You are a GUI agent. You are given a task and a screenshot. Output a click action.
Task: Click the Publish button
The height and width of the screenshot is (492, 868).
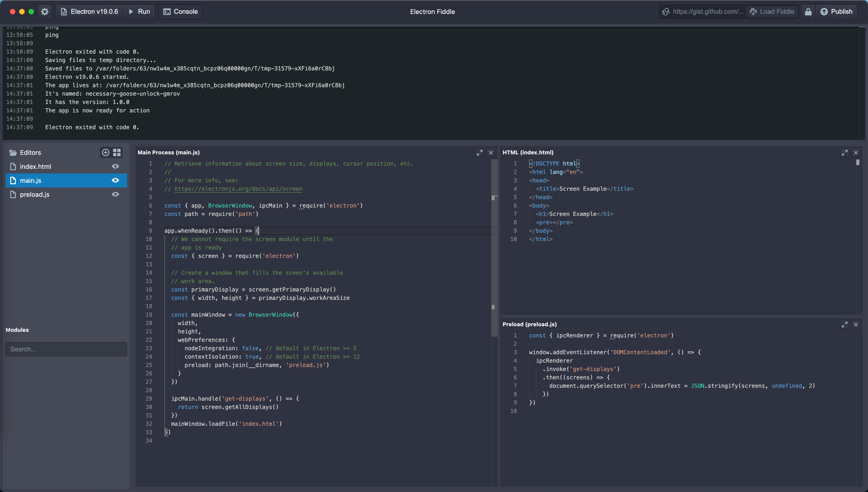pyautogui.click(x=836, y=11)
